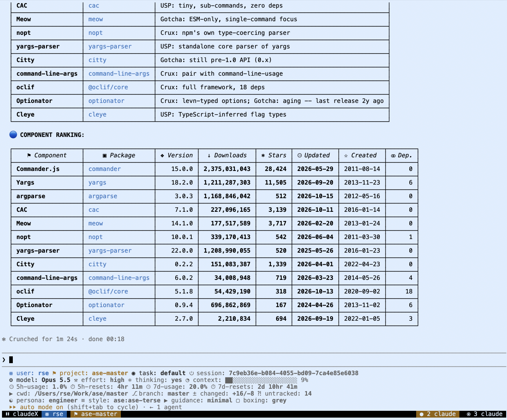Click the guidance triangle icon
Image resolution: width=507 pixels, height=420 pixels.
pos(166,400)
